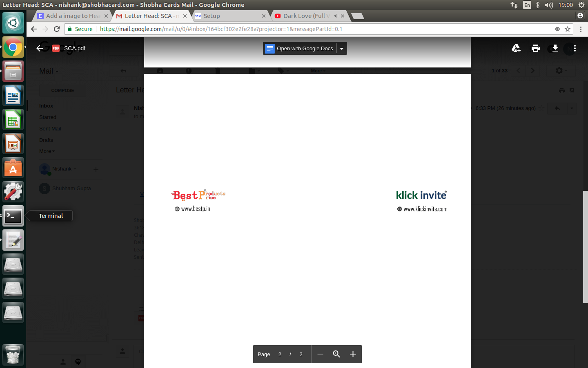Reset PDF zoom with magnifier icon
Viewport: 588px width, 368px height.
tap(336, 354)
